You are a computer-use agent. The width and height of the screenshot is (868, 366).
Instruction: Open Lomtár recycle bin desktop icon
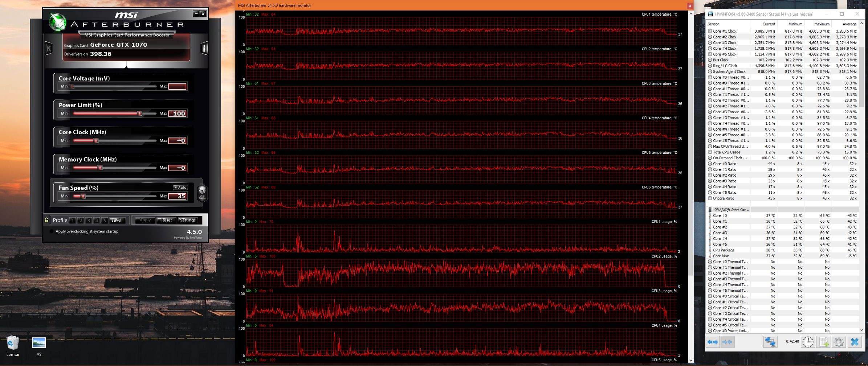coord(13,346)
